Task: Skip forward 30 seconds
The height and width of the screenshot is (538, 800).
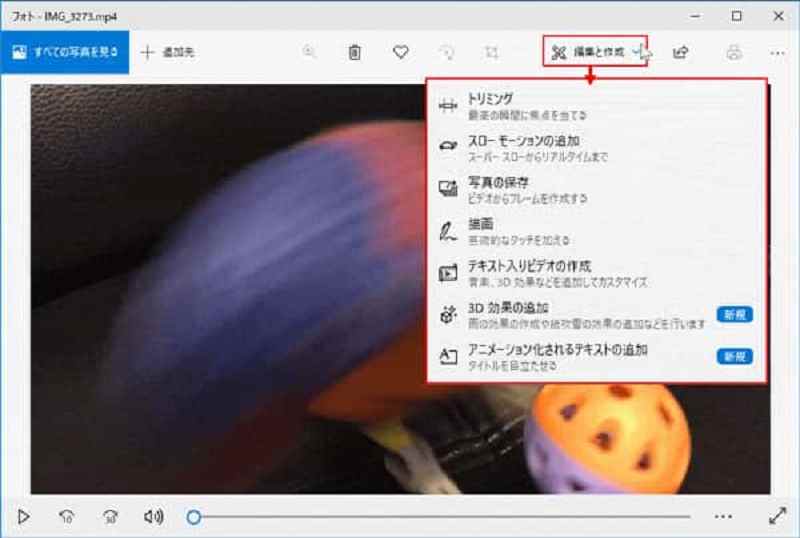Action: point(110,517)
